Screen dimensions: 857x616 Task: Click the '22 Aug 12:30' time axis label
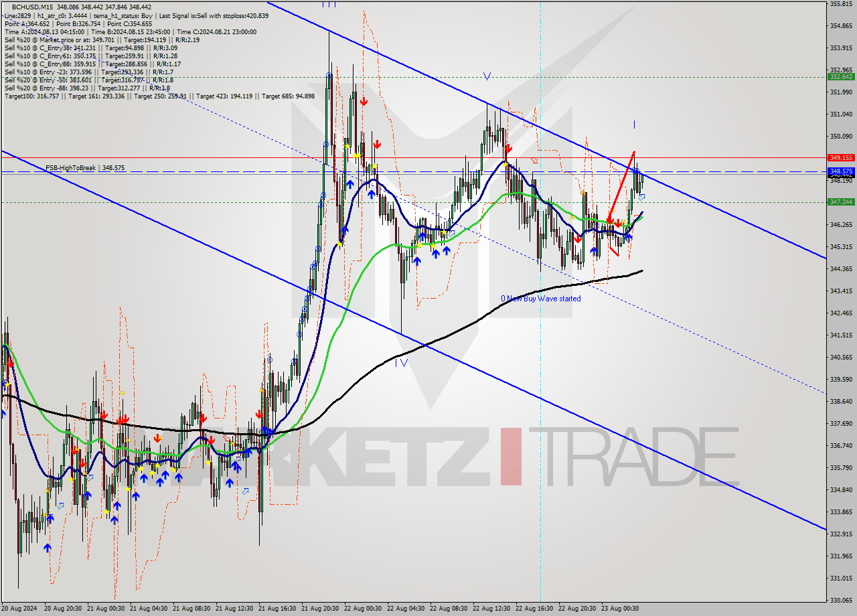click(x=491, y=609)
